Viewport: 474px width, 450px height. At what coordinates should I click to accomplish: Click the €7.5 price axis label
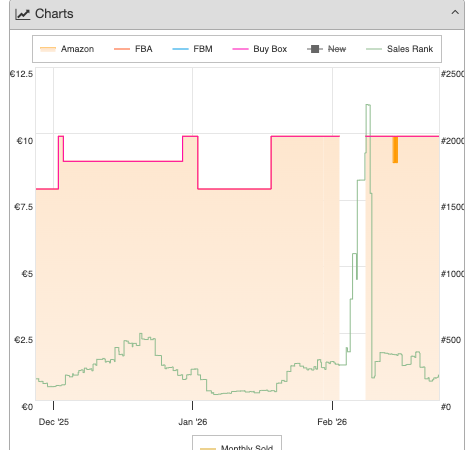(23, 207)
